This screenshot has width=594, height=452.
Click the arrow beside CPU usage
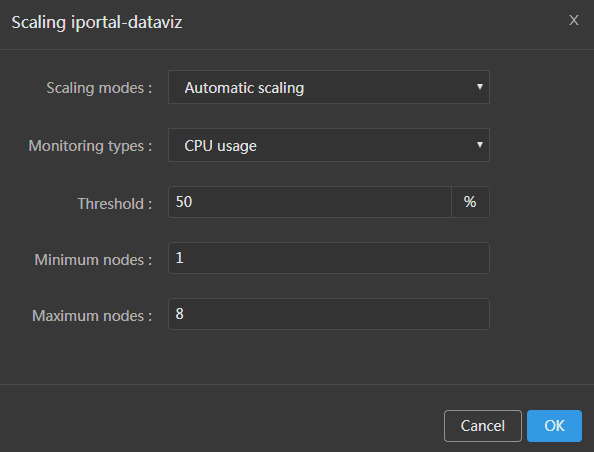pos(480,145)
